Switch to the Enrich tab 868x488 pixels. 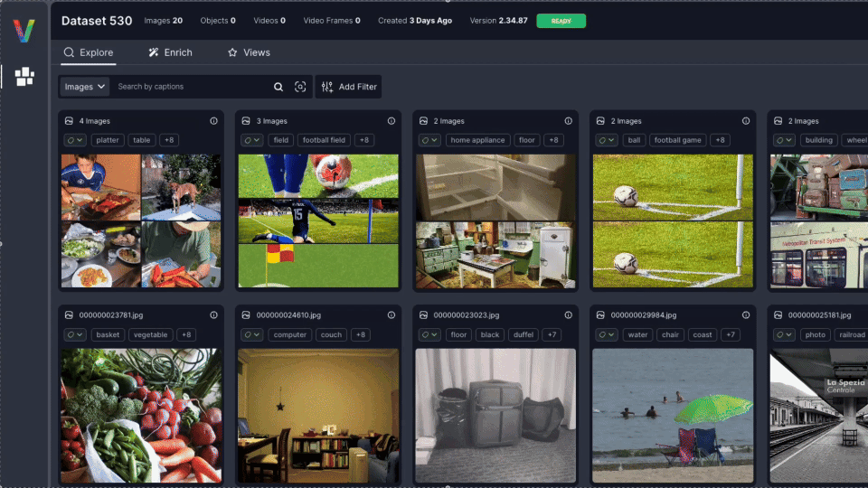pos(171,52)
